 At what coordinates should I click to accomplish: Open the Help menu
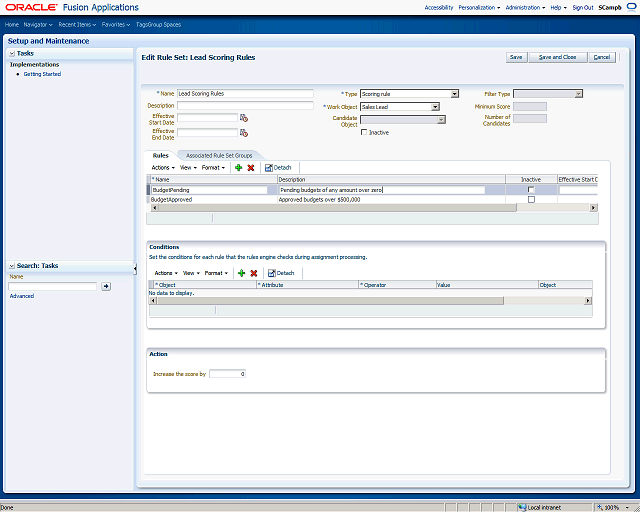coord(558,7)
